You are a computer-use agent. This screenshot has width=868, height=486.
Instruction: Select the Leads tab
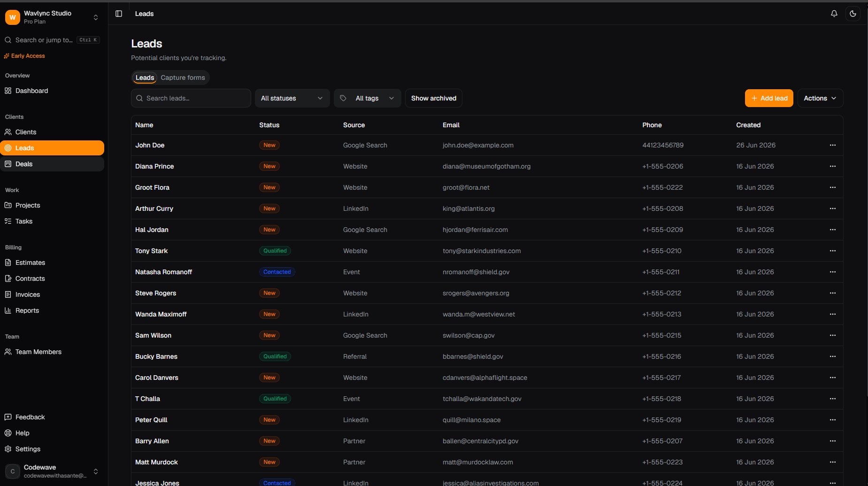145,77
